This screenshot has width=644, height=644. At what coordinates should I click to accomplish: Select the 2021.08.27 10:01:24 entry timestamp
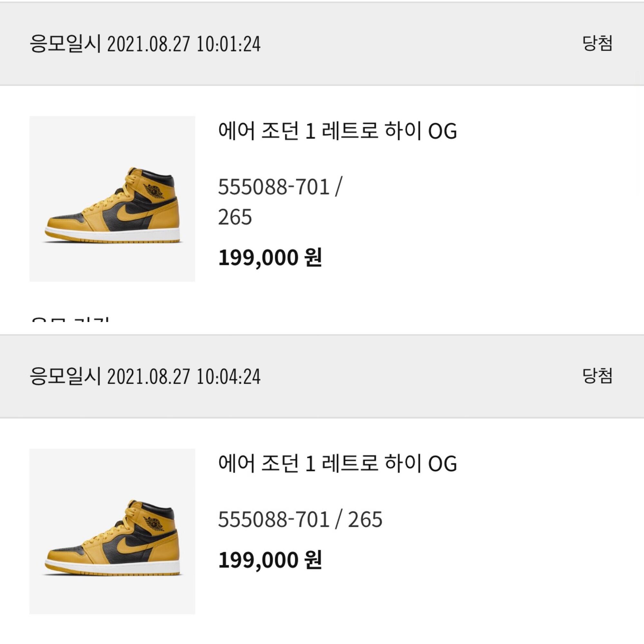click(184, 44)
